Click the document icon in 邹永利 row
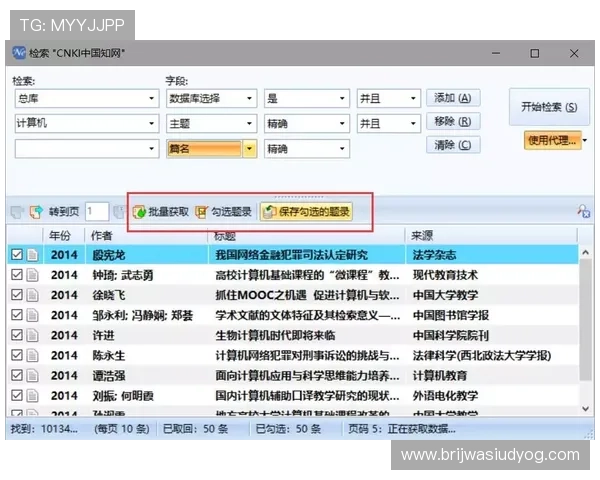The width and height of the screenshot is (600, 480). click(33, 315)
